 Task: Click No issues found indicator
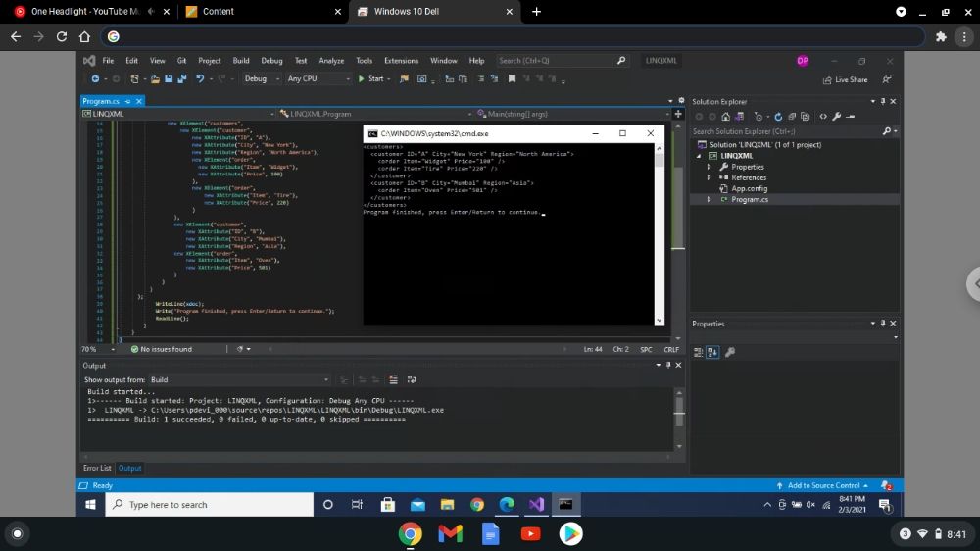(162, 349)
